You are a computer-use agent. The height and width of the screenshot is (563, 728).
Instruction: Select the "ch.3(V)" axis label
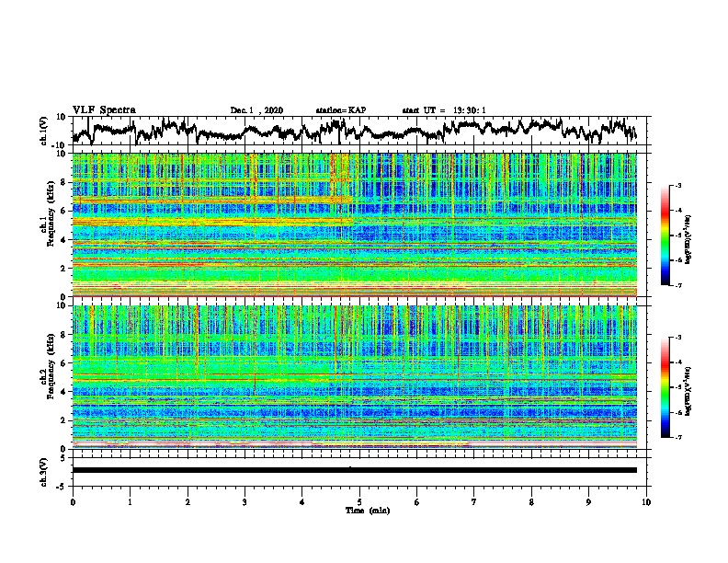[x=44, y=472]
